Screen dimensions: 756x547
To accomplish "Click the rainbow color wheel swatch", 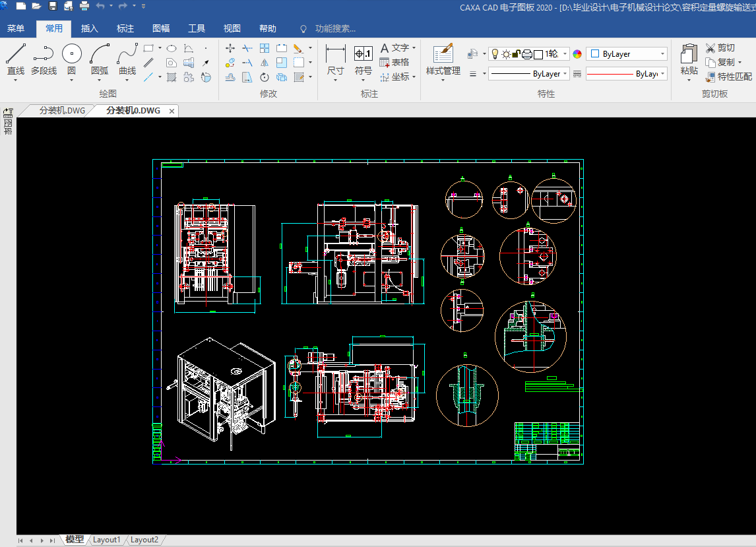I will [577, 54].
